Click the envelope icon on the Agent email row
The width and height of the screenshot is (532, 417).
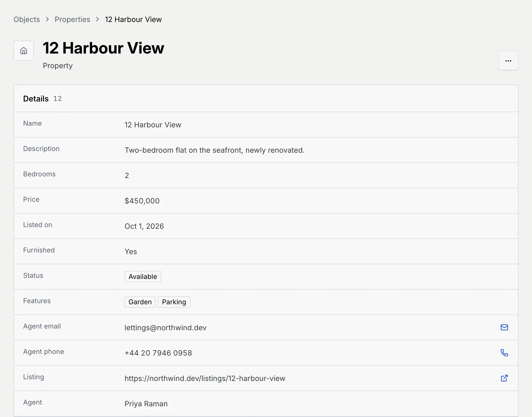coord(504,327)
